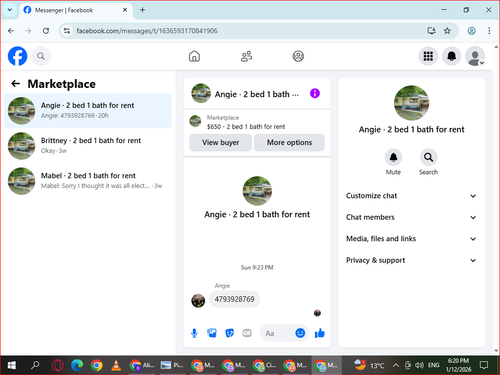Open the Facebook menu grid icon
Viewport: 500px width, 375px height.
tap(428, 56)
